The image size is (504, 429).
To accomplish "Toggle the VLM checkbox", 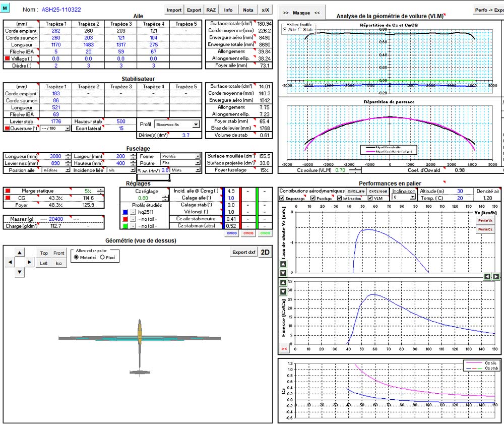I will [x=370, y=198].
